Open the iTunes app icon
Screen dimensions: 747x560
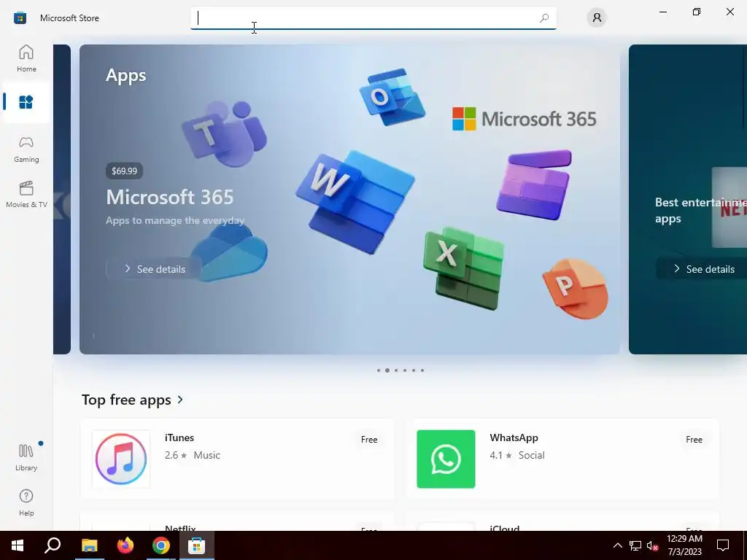point(121,459)
